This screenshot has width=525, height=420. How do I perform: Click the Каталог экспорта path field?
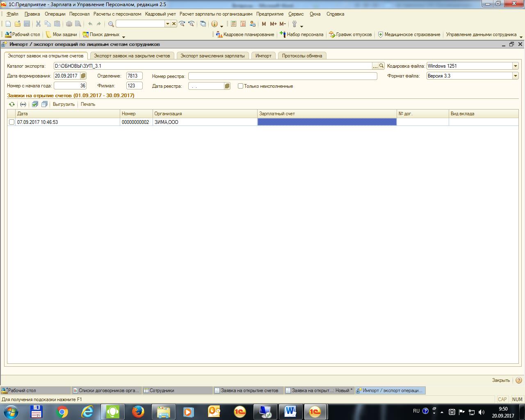tap(213, 66)
